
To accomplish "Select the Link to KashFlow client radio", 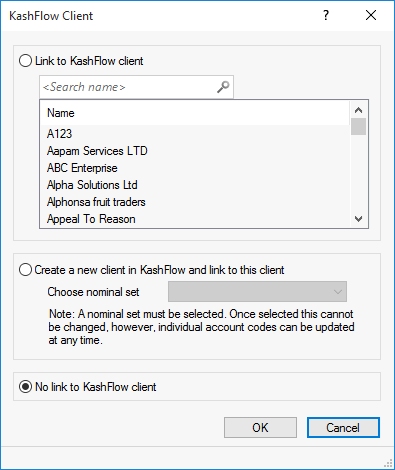I will coord(25,61).
